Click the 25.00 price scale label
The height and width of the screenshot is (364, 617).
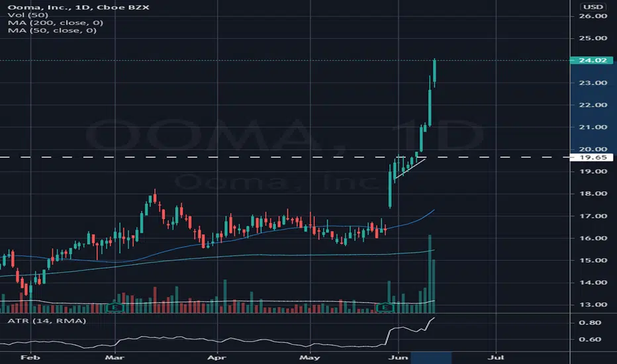coord(593,38)
